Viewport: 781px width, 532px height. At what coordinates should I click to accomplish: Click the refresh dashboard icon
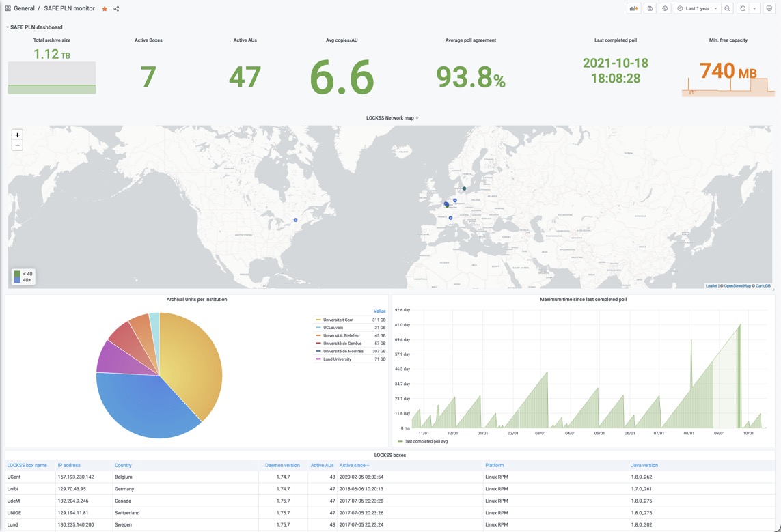click(743, 8)
